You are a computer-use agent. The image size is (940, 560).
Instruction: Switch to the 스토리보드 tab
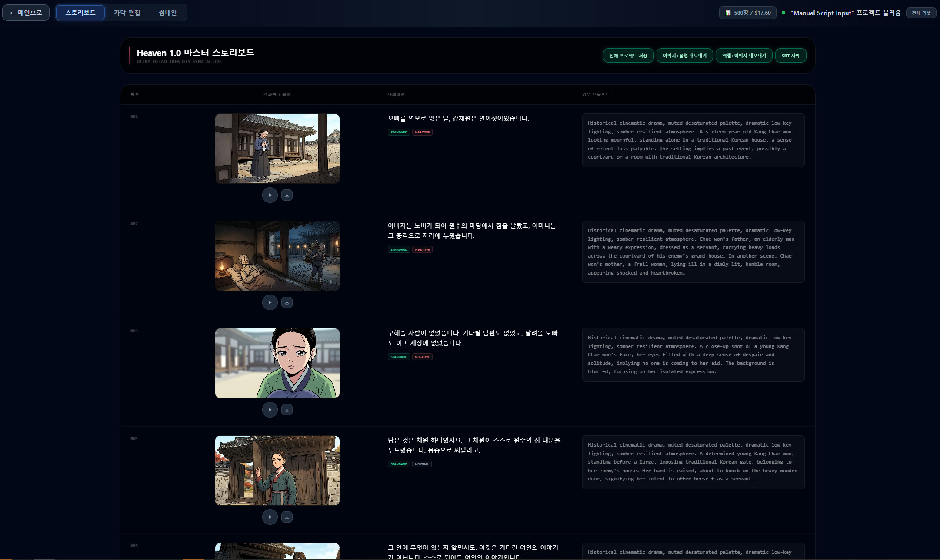tap(80, 13)
